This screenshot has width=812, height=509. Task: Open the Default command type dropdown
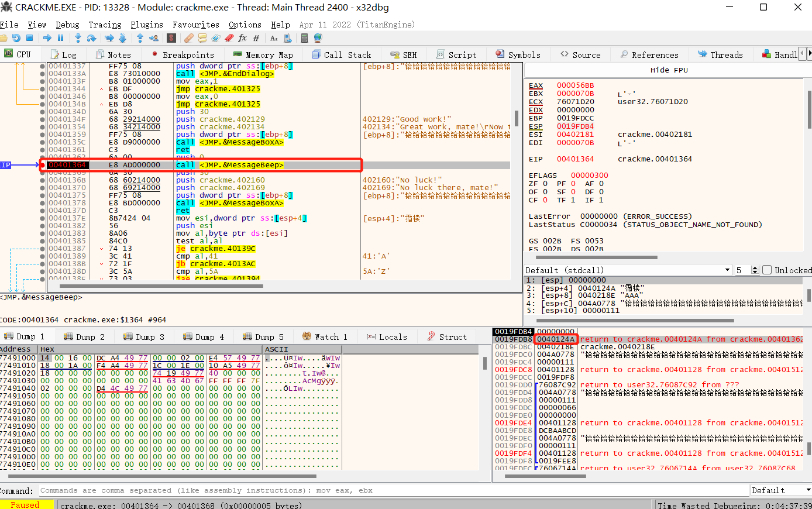coord(781,490)
